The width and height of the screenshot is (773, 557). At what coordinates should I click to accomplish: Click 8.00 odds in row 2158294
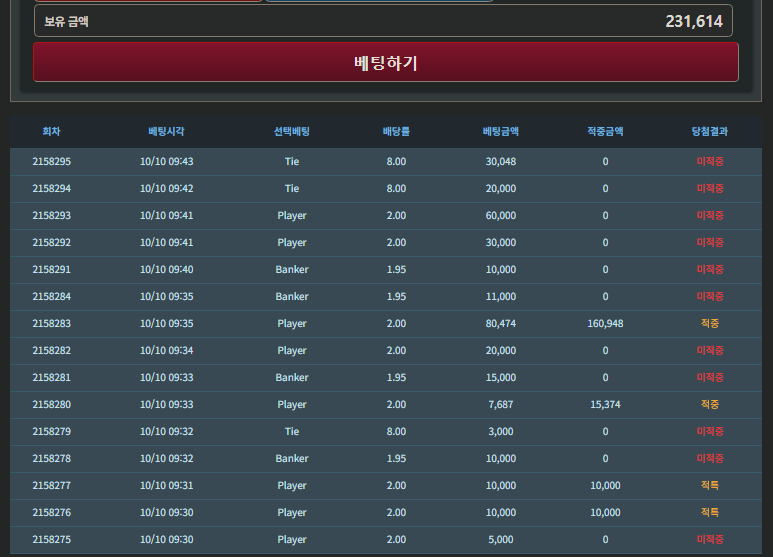point(396,189)
